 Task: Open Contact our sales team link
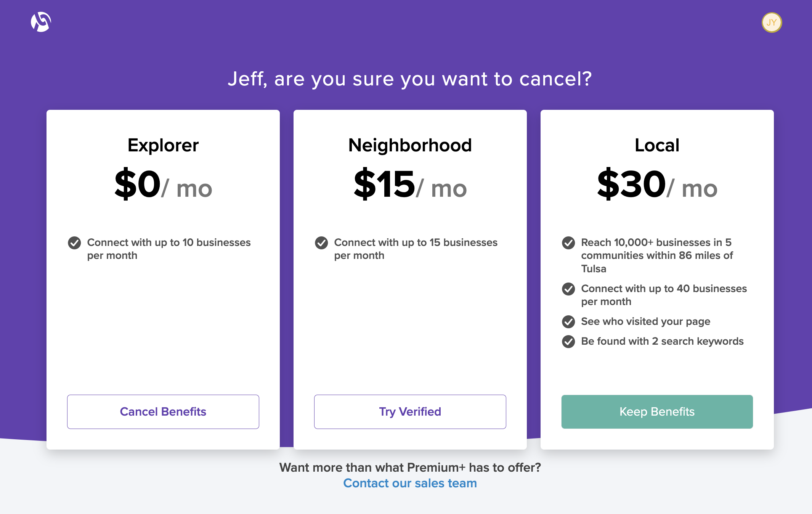(x=410, y=483)
